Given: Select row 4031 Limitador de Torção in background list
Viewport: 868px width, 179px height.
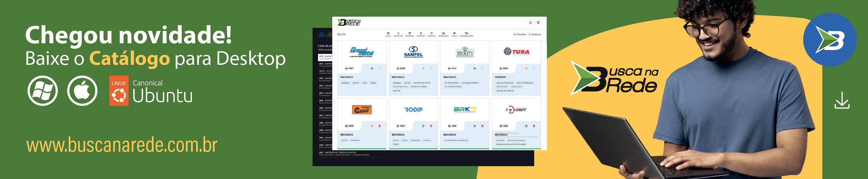Looking at the screenshot, I should [353, 153].
